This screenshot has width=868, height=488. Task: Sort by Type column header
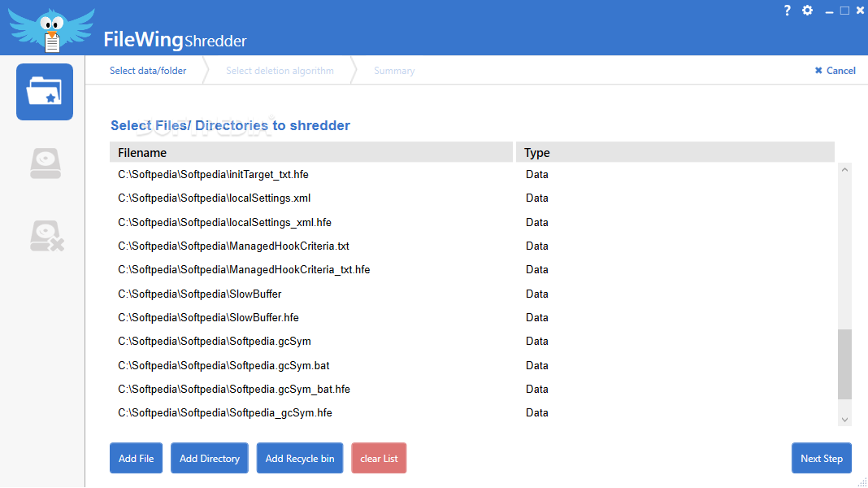[675, 152]
